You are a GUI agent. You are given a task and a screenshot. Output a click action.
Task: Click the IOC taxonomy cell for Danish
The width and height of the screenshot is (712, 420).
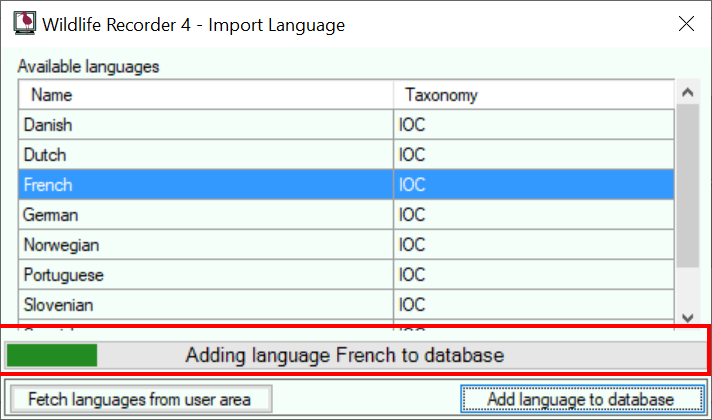(534, 124)
